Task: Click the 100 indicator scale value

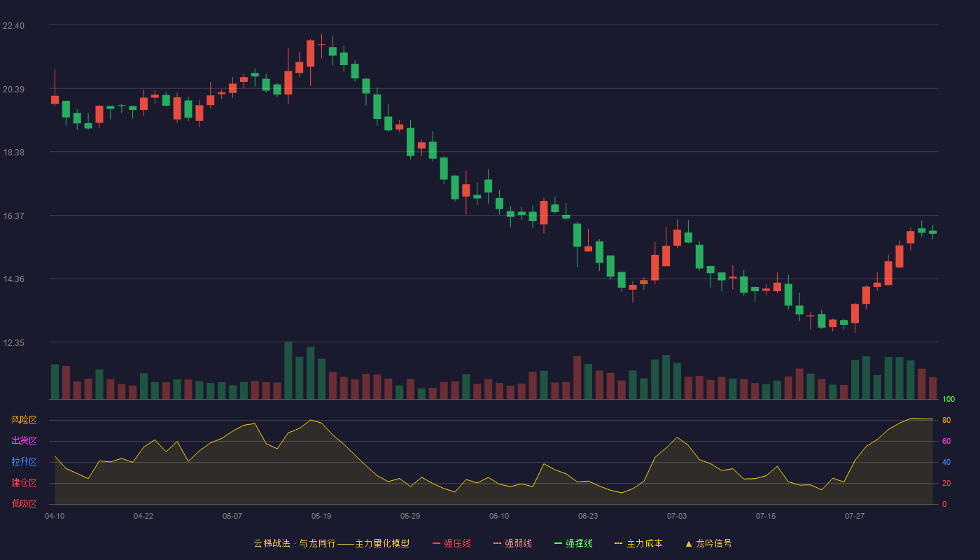Action: coord(948,399)
